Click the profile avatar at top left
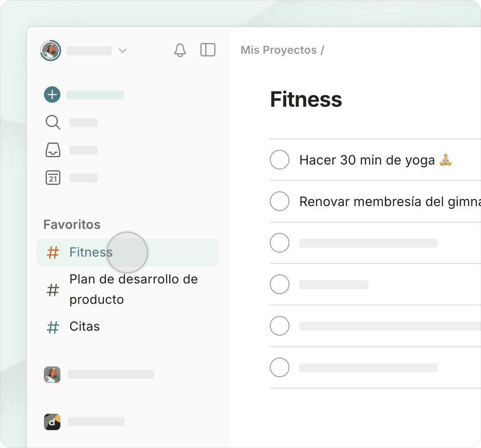Viewport: 481px width, 448px height. pos(51,51)
